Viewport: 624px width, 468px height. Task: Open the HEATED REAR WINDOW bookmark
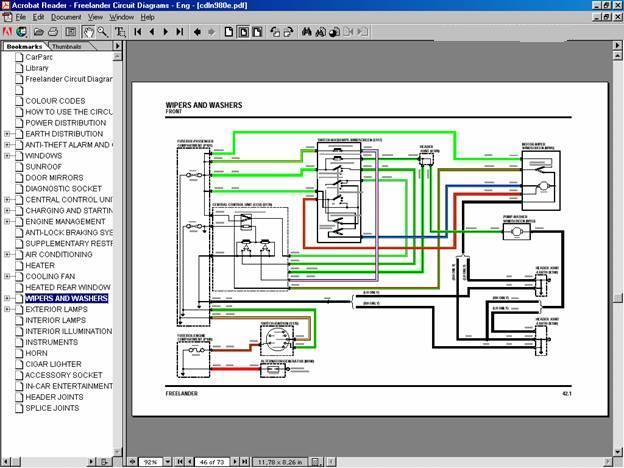[68, 287]
